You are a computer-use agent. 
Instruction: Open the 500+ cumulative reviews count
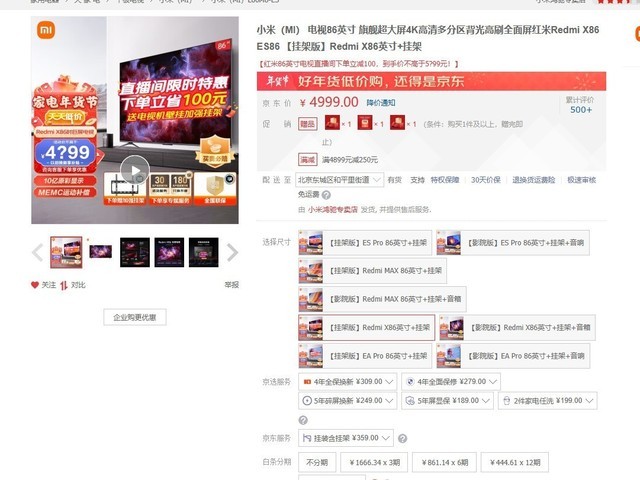pyautogui.click(x=580, y=110)
